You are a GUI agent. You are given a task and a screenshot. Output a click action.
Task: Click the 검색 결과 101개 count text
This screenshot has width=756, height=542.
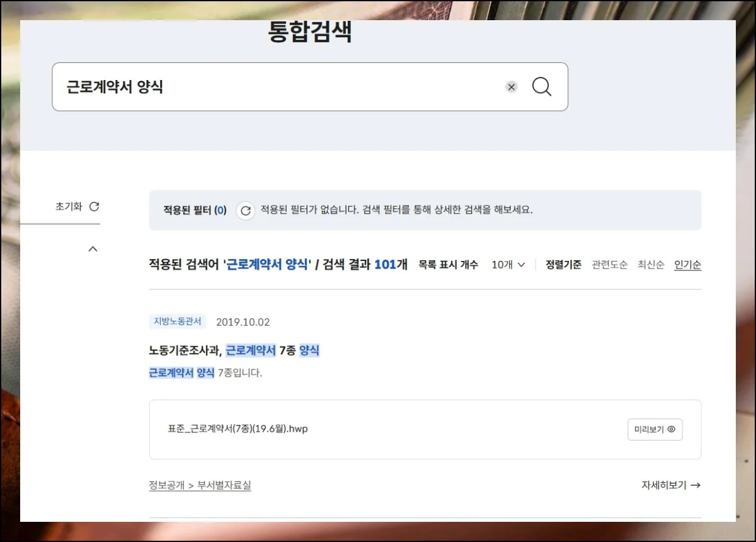[365, 265]
